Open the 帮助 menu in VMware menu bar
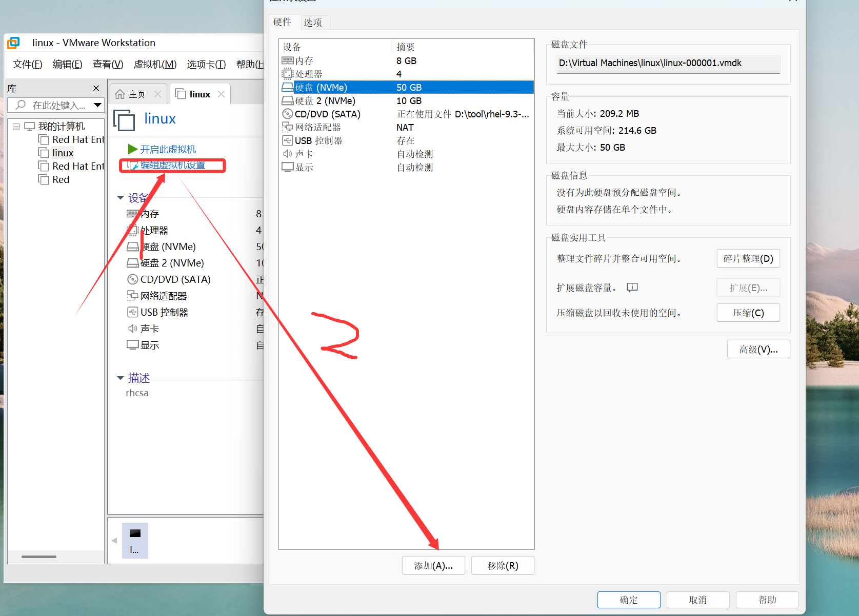 pos(250,64)
